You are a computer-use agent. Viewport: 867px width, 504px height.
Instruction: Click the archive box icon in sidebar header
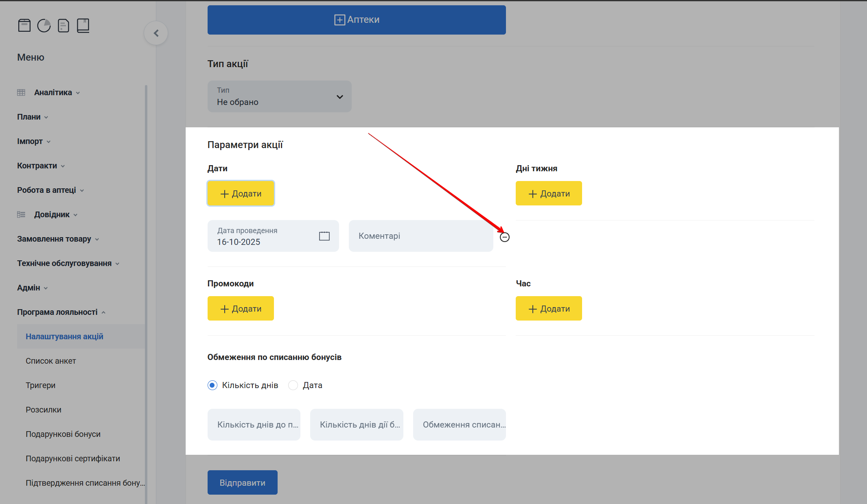click(x=24, y=26)
